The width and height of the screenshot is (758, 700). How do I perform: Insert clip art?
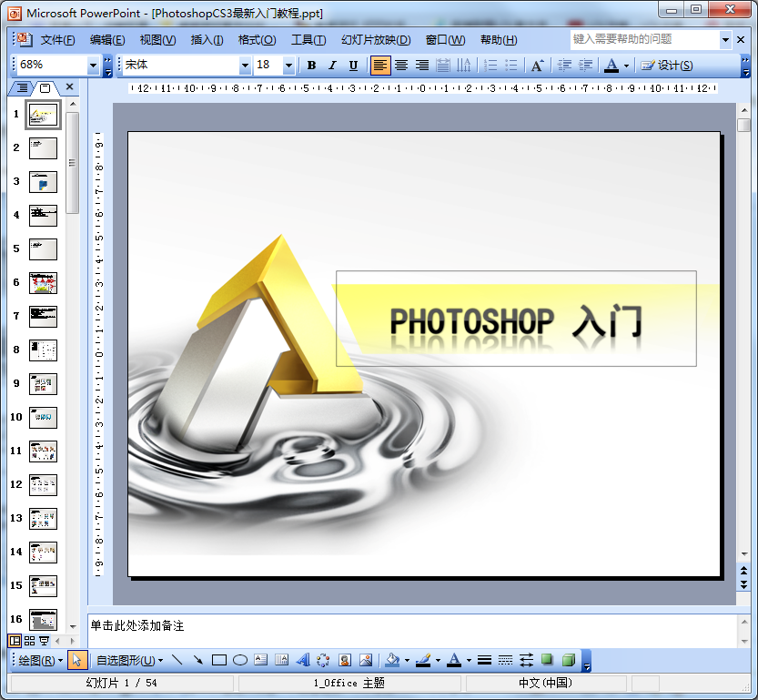click(x=345, y=660)
